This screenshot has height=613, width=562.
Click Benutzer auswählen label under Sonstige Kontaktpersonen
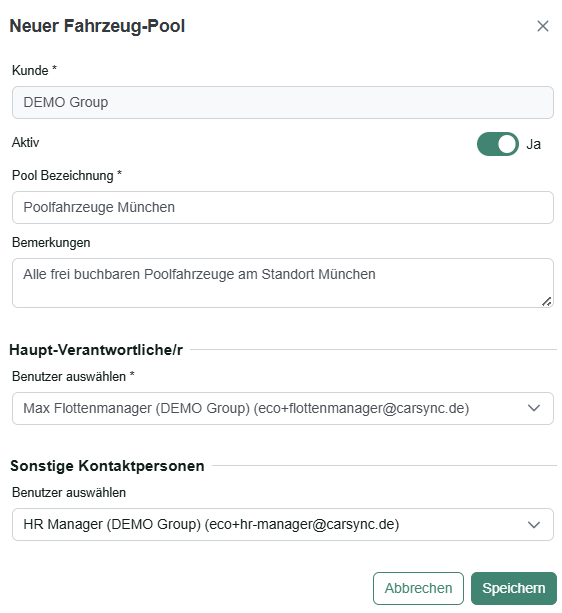[69, 493]
